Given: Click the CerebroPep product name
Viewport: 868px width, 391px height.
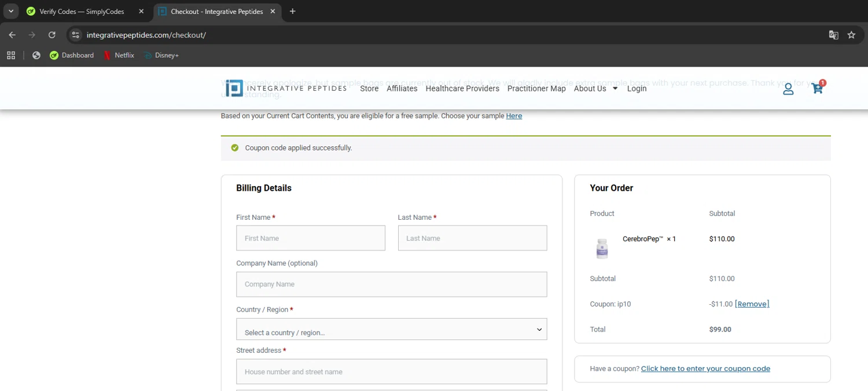Looking at the screenshot, I should (642, 239).
